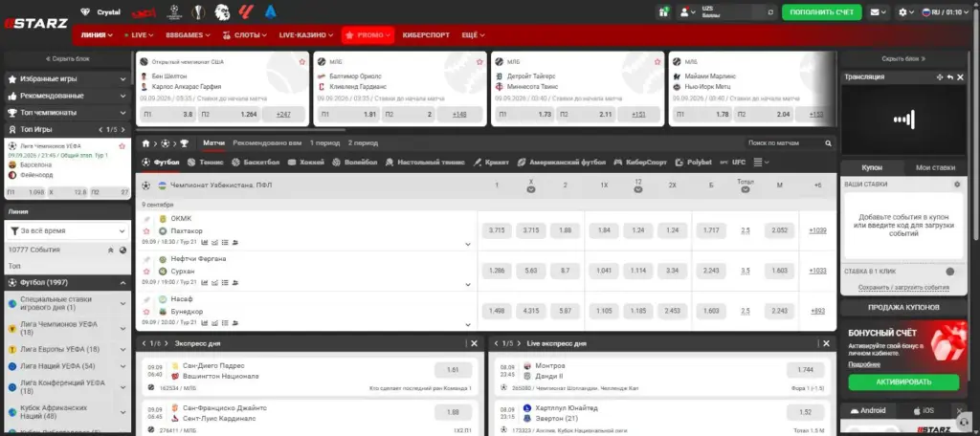The height and width of the screenshot is (436, 980).
Task: Collapse the Футбол (1997) category
Action: [123, 283]
